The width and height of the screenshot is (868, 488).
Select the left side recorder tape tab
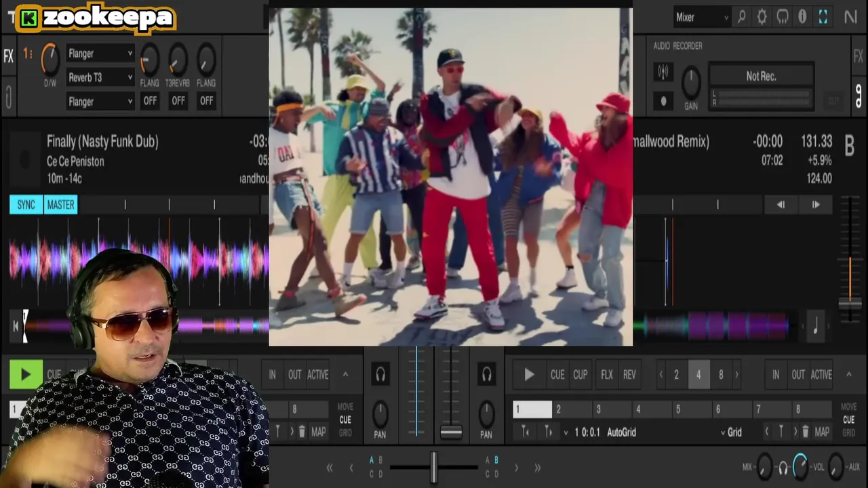tap(8, 96)
